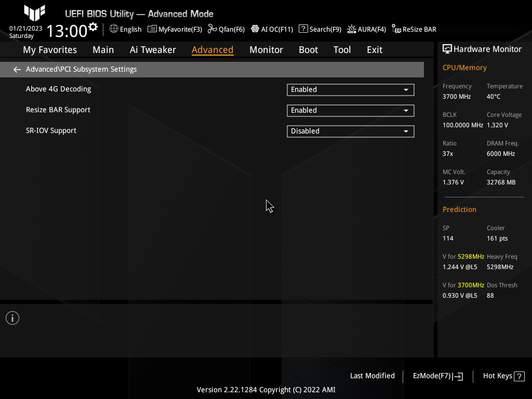Click the Last Modified button
This screenshot has width=532, height=399.
372,376
